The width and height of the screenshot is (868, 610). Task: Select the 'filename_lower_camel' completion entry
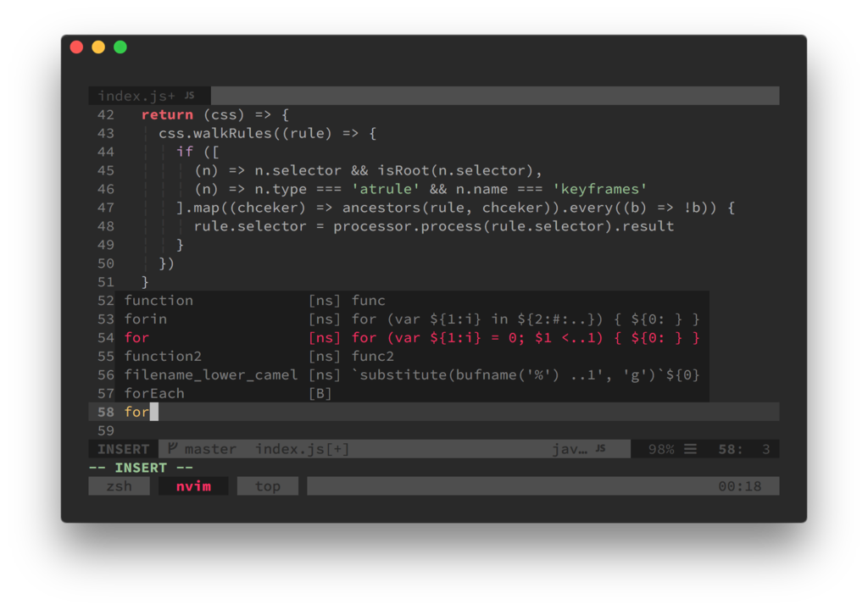[412, 374]
